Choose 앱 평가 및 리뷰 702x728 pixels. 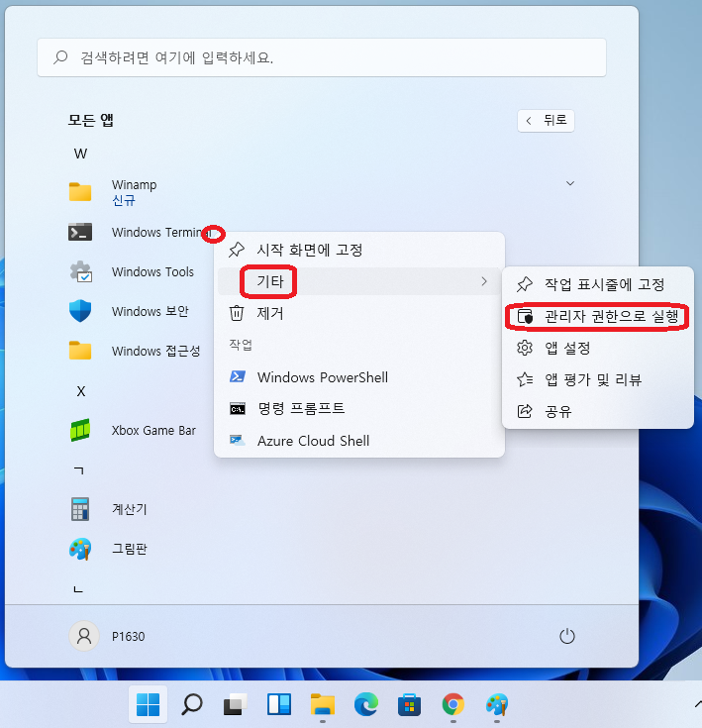pyautogui.click(x=598, y=379)
